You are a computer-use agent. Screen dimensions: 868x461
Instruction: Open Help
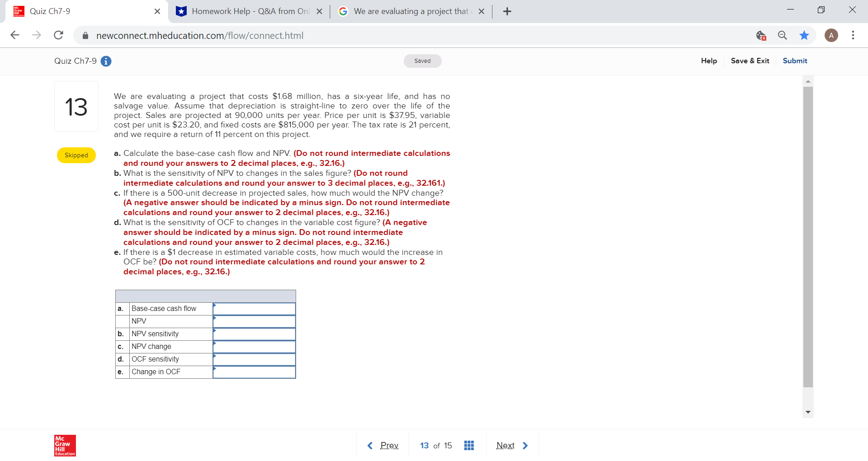point(708,61)
